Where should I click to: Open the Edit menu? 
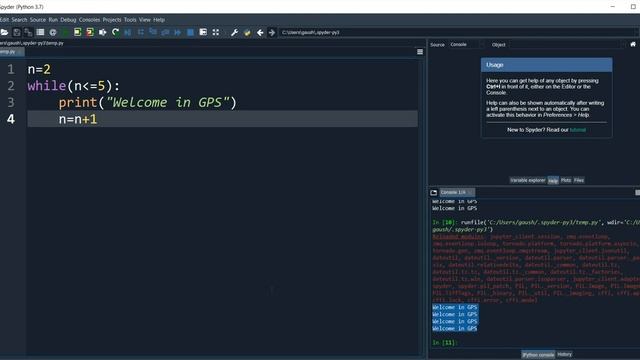[4, 20]
